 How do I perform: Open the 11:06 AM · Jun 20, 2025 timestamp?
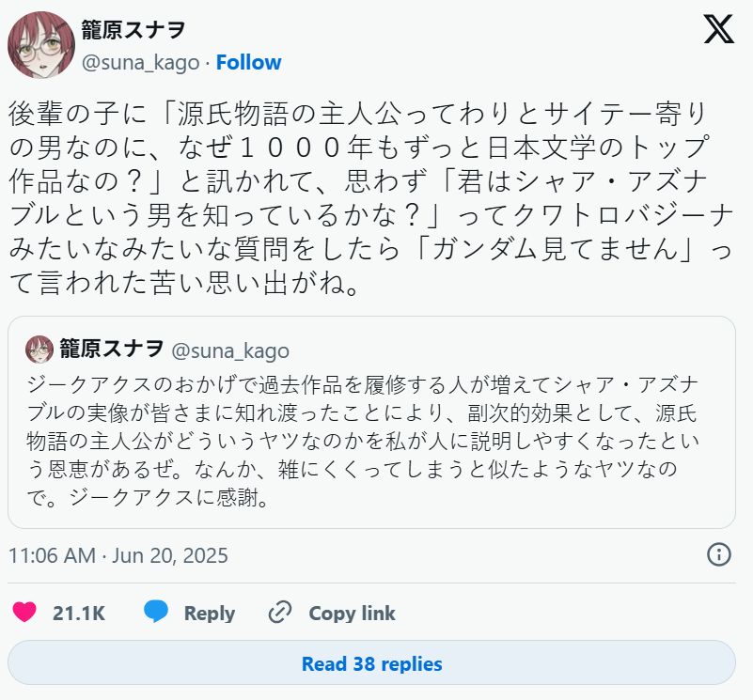118,555
